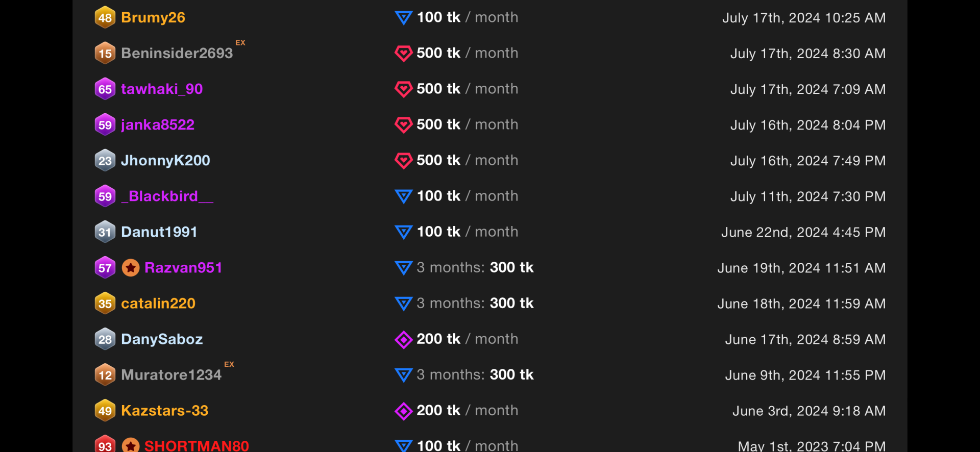This screenshot has width=980, height=452.
Task: Click the July 17th, 2024 10:25 AM timestamp
Action: tap(803, 18)
